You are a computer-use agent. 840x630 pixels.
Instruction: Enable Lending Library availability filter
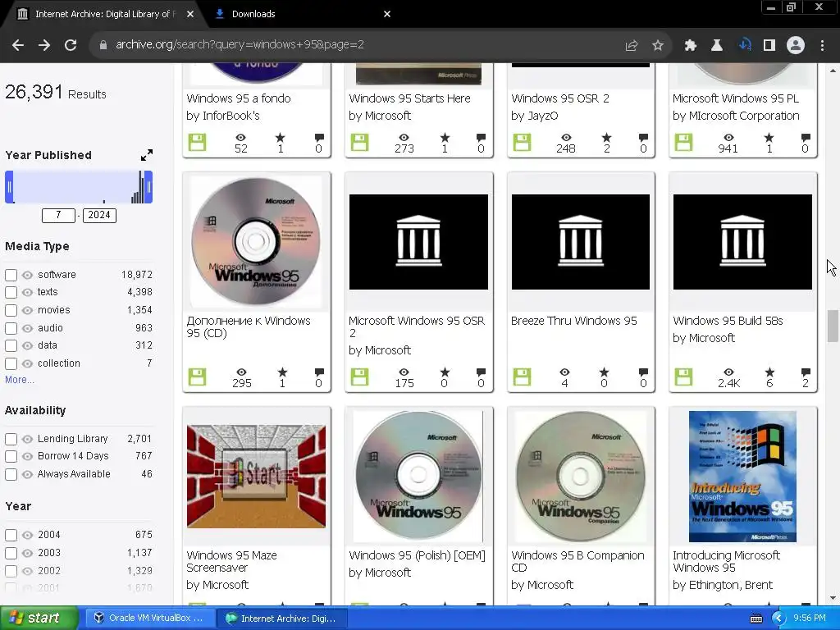tap(11, 440)
